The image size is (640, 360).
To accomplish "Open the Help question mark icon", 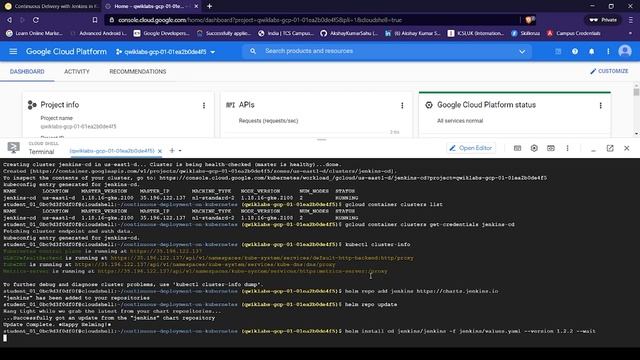I will click(x=575, y=51).
